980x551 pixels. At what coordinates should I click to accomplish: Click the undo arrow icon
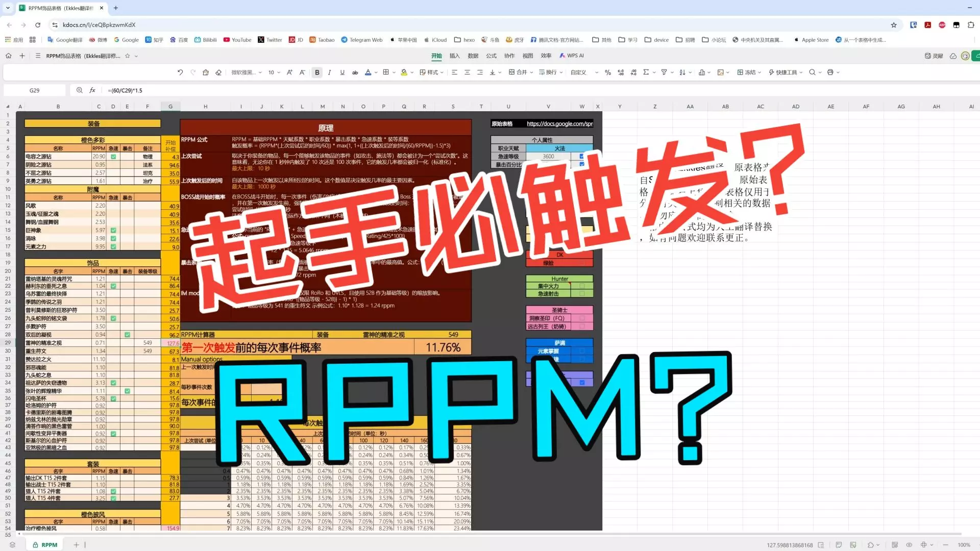click(180, 72)
